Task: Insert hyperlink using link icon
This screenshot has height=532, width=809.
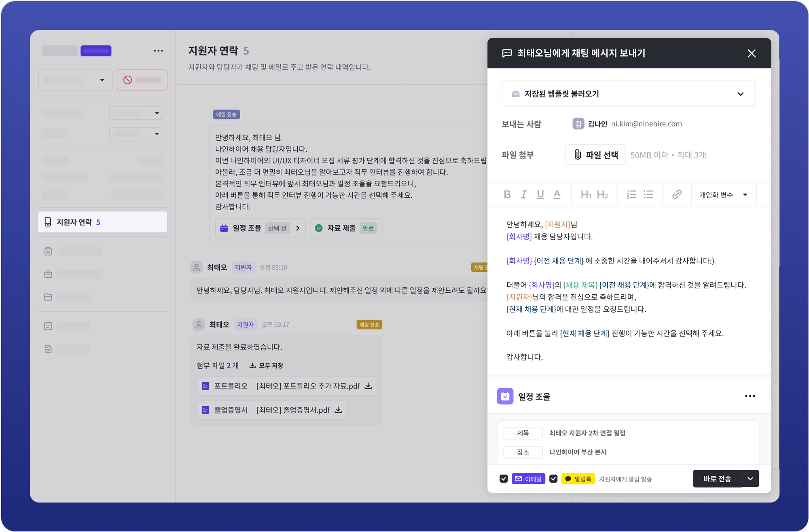Action: 677,194
